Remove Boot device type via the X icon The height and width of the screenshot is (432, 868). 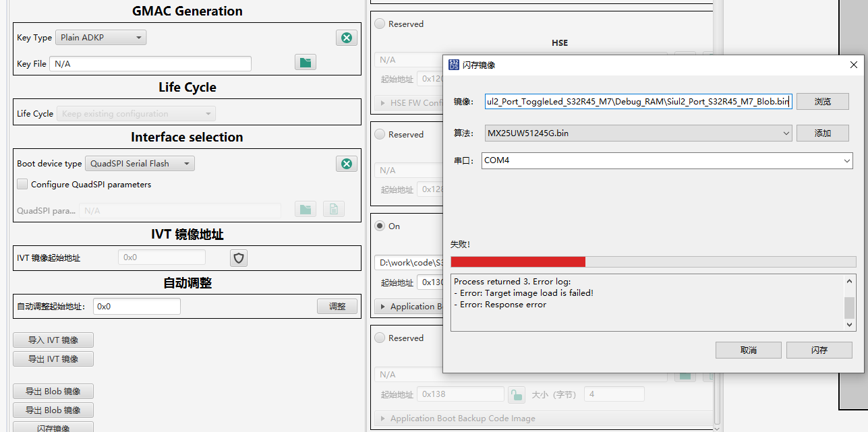[x=347, y=163]
